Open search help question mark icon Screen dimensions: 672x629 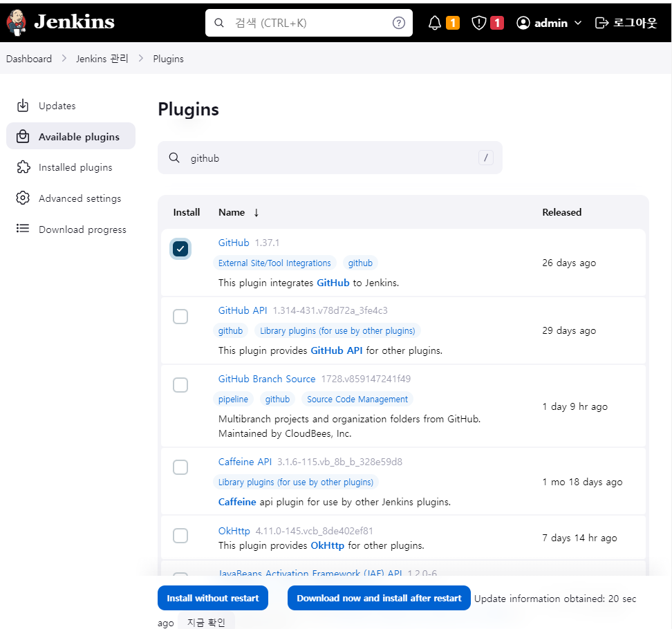pos(399,23)
